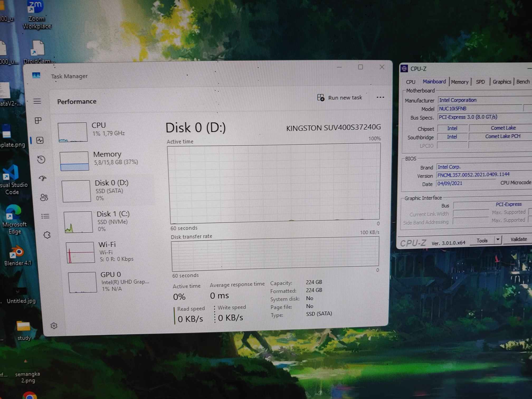Screen dimensions: 532x399
Task: Click the Average response time 0 ms value
Action: (220, 296)
